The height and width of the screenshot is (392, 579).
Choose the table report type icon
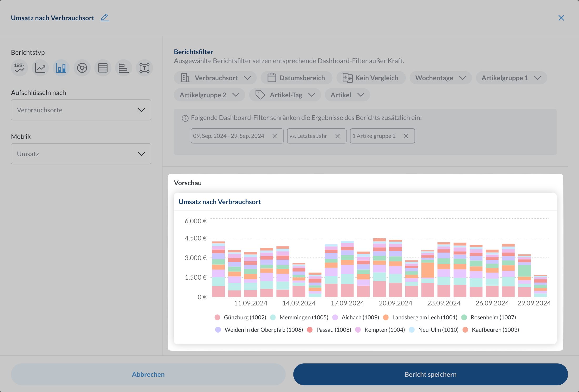103,68
